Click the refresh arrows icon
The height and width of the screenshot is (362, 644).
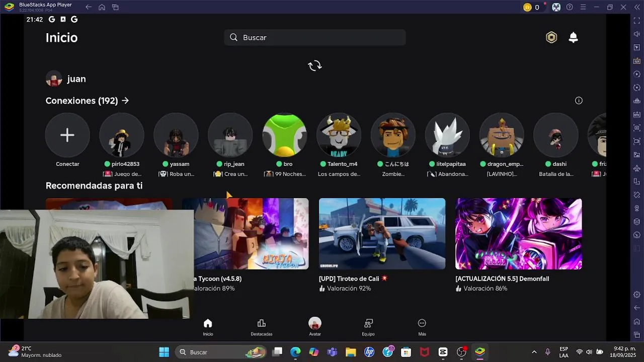[x=314, y=66]
